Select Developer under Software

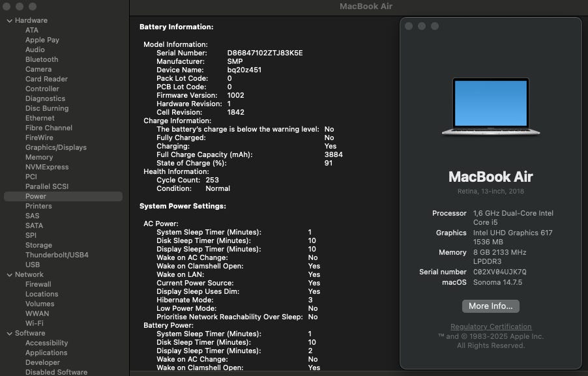(42, 362)
